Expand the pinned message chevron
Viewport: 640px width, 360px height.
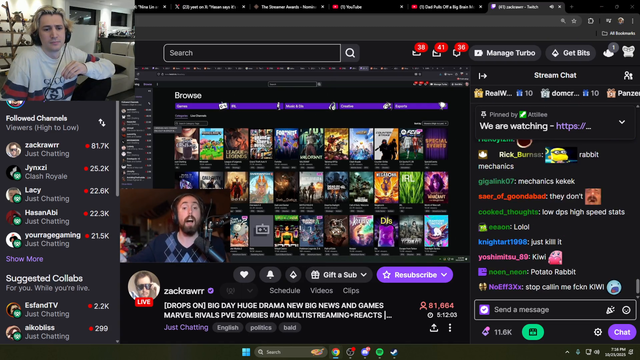click(x=622, y=122)
